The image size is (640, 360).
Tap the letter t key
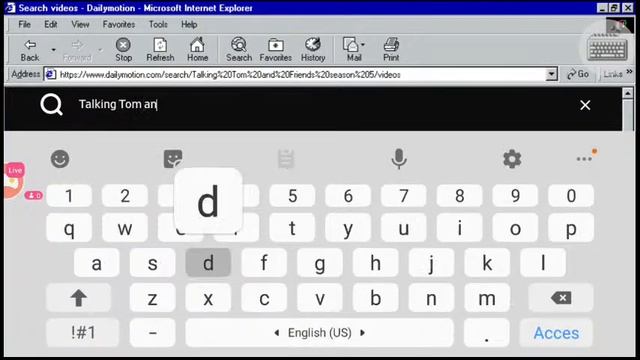pyautogui.click(x=292, y=228)
